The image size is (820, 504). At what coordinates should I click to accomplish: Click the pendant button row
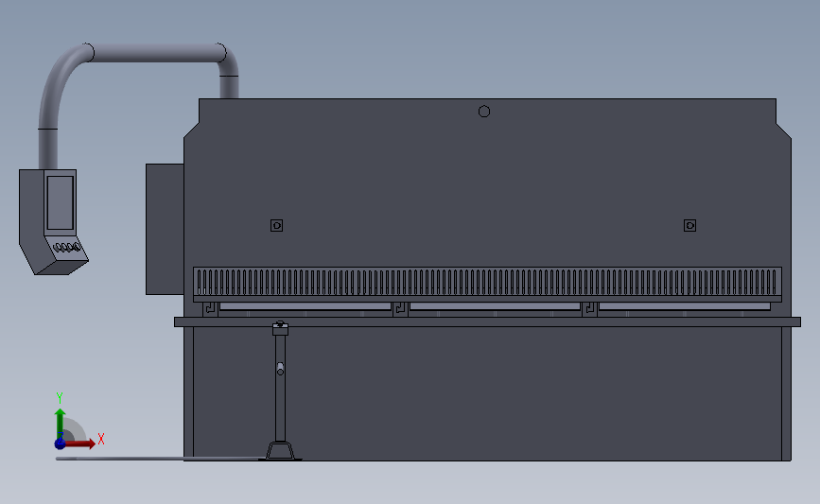tap(67, 247)
